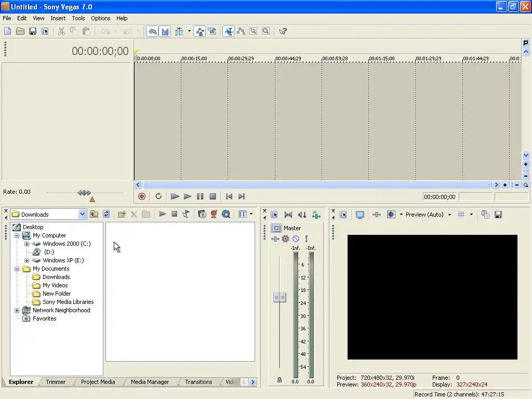Click Play From Start button

(175, 196)
